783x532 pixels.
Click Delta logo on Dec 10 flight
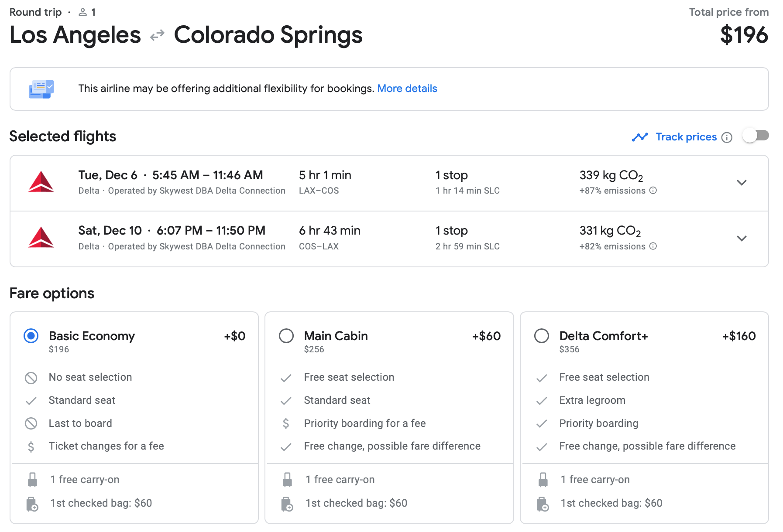41,238
